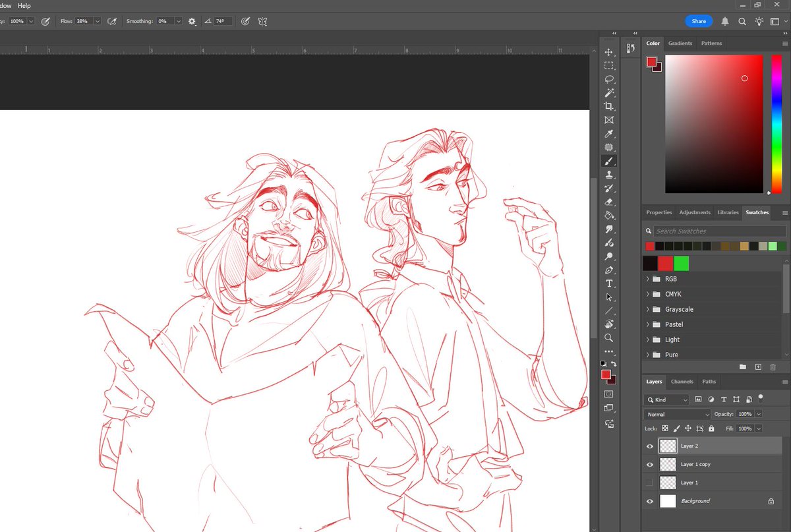
Task: Switch to the Paths tab
Action: coord(709,381)
